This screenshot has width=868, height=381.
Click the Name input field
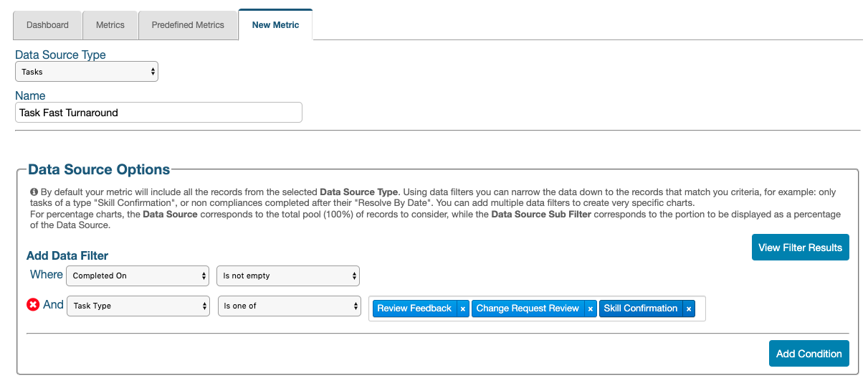tap(158, 113)
